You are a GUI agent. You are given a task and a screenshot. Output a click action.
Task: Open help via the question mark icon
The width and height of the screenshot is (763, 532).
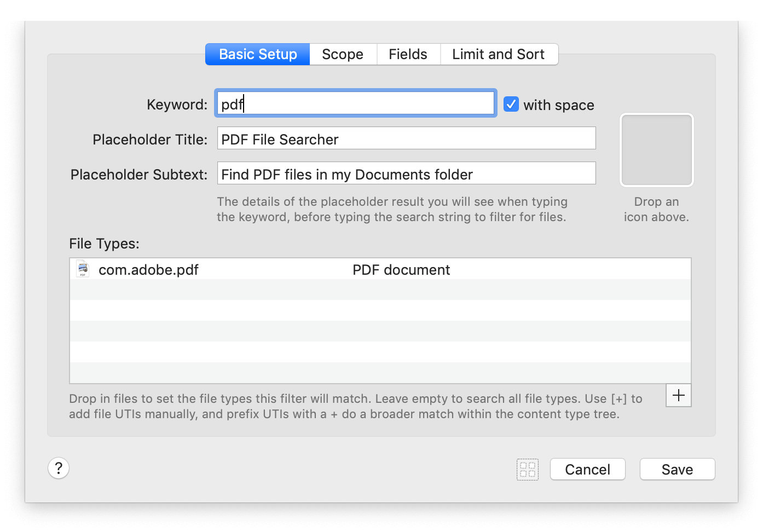tap(59, 468)
